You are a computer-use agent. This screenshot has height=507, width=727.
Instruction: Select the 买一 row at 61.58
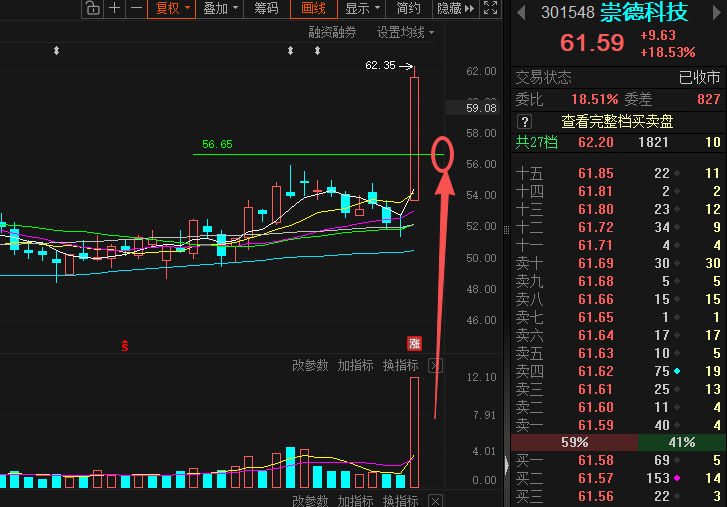coord(618,460)
